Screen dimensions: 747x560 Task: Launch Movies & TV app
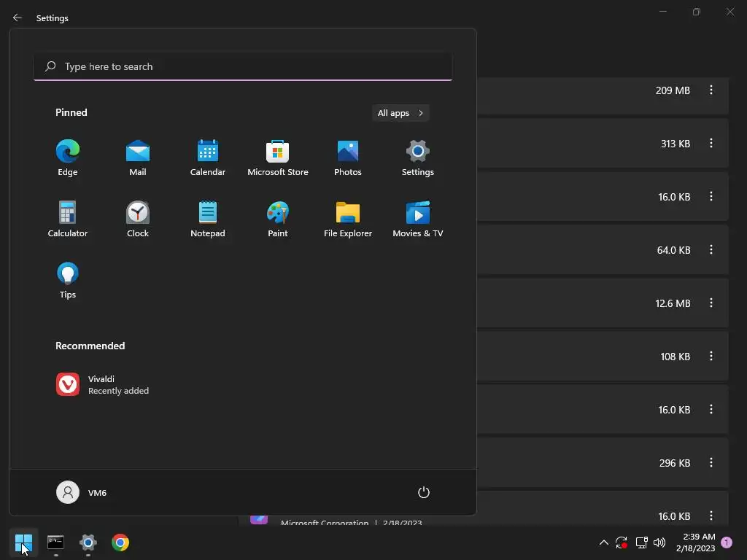418,219
